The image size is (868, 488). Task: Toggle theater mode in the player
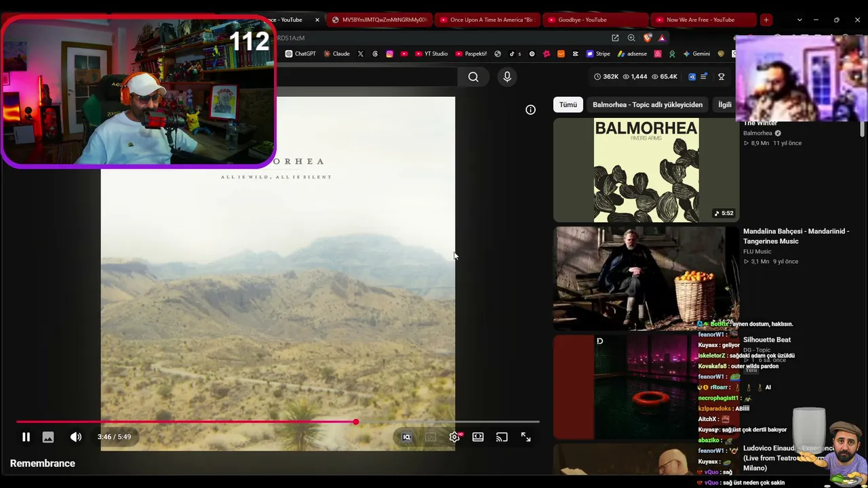(x=478, y=437)
